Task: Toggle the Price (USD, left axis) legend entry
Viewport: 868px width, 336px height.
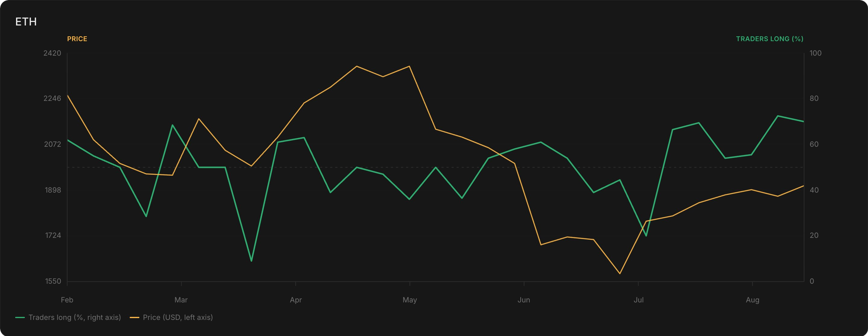Action: point(171,317)
